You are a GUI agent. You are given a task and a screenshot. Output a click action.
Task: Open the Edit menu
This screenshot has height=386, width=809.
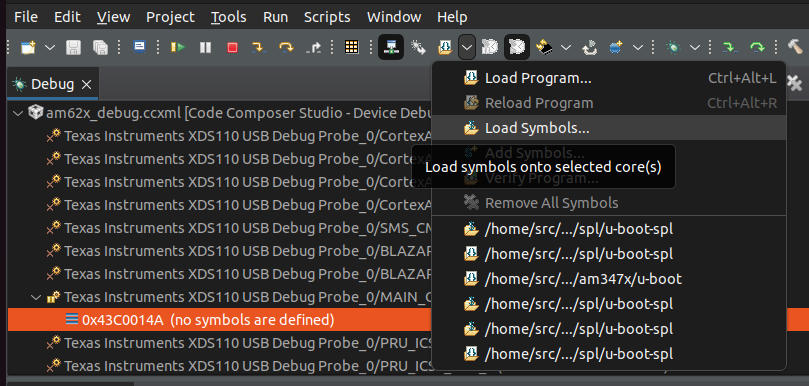(67, 17)
